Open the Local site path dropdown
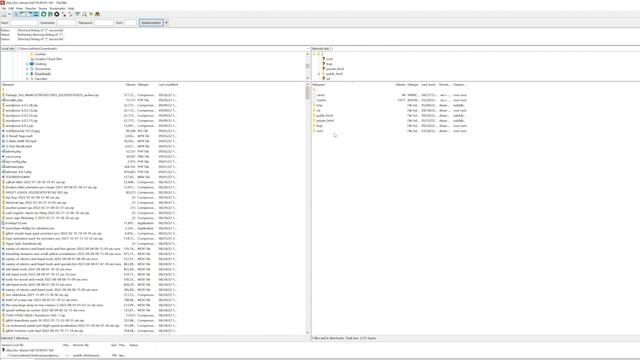The width and height of the screenshot is (640, 360). [x=307, y=49]
